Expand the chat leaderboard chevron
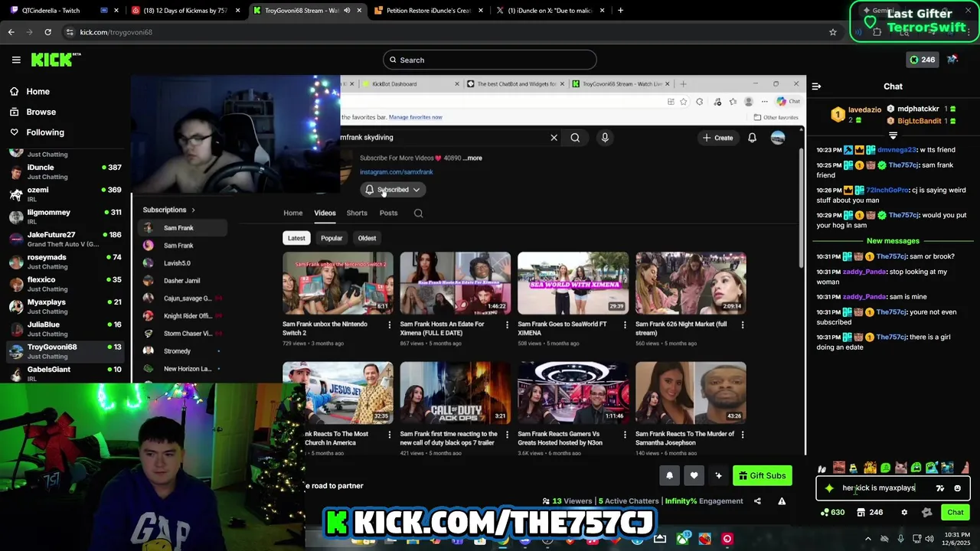980x551 pixels. pyautogui.click(x=893, y=135)
